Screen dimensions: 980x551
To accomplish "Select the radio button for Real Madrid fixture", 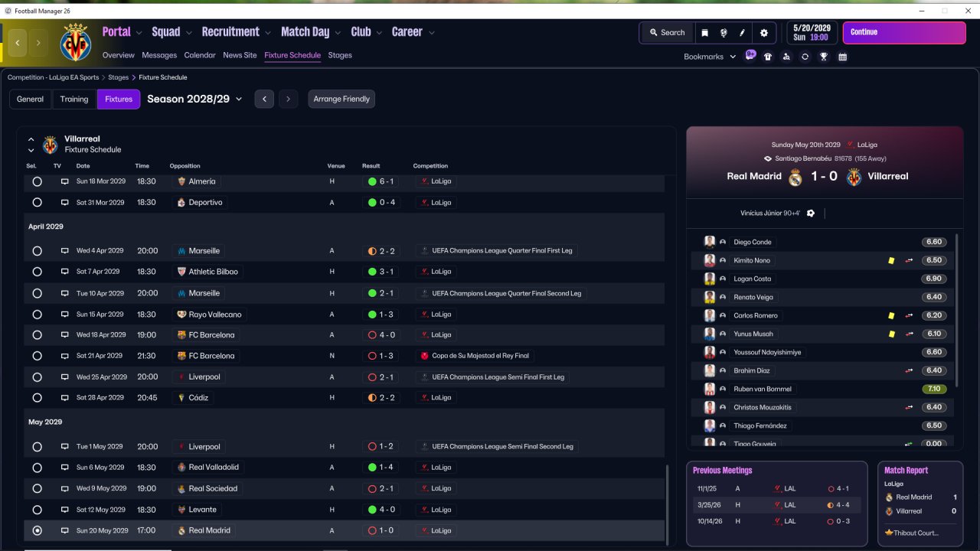I will (x=37, y=530).
